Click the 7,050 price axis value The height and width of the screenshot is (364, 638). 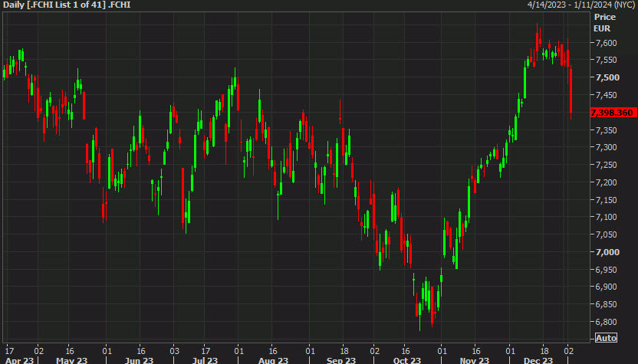click(x=607, y=234)
